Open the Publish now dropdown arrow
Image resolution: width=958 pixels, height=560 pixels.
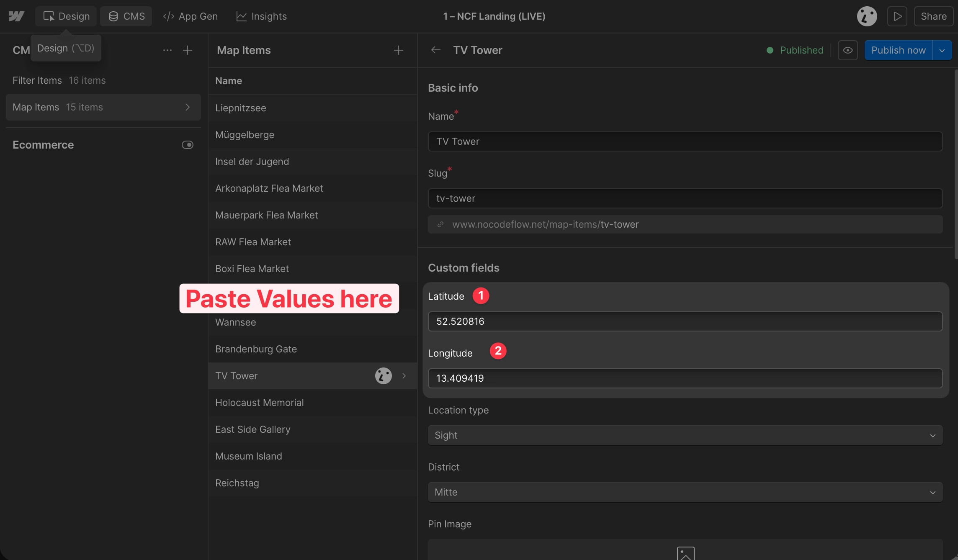point(942,50)
